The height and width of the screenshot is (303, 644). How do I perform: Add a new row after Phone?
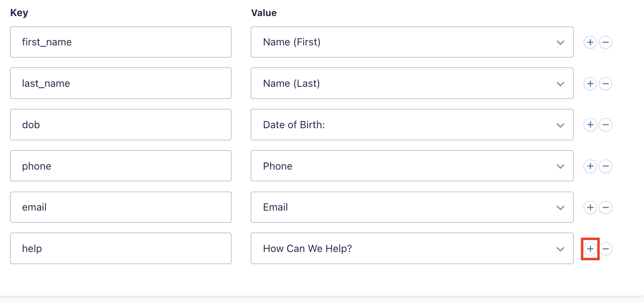click(590, 166)
